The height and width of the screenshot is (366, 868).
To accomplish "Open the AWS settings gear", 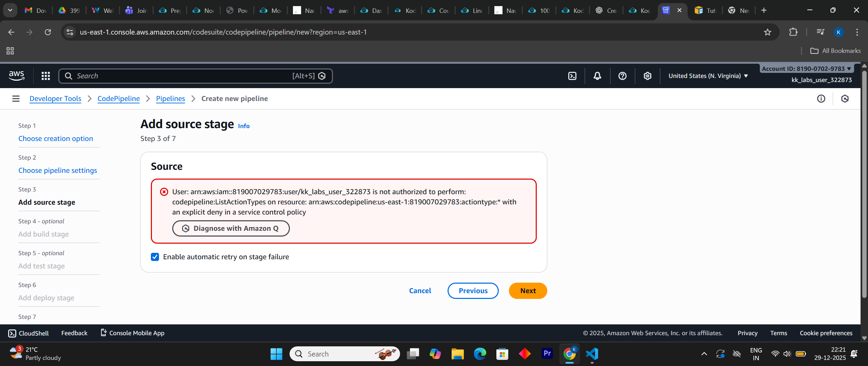I will click(x=648, y=76).
